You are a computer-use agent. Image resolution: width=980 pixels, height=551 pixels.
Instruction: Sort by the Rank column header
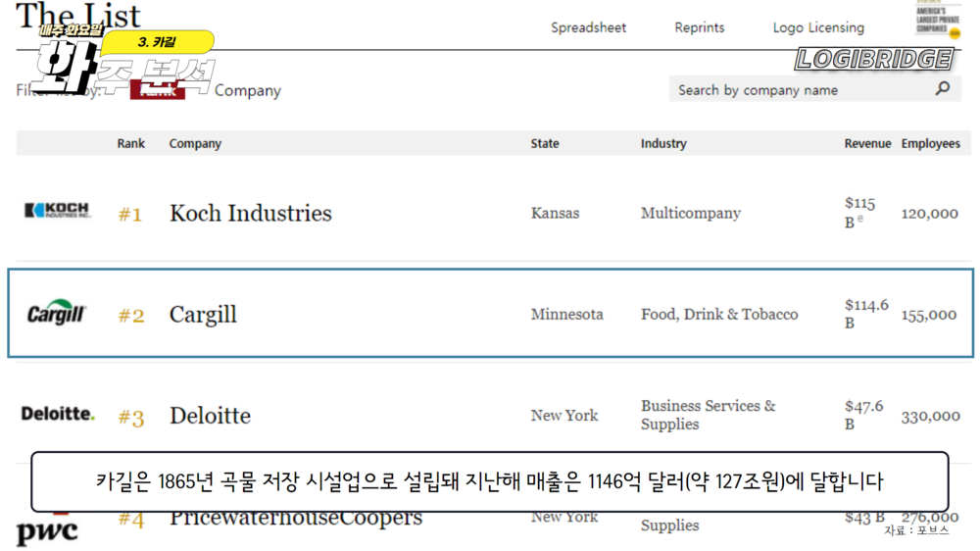click(130, 143)
